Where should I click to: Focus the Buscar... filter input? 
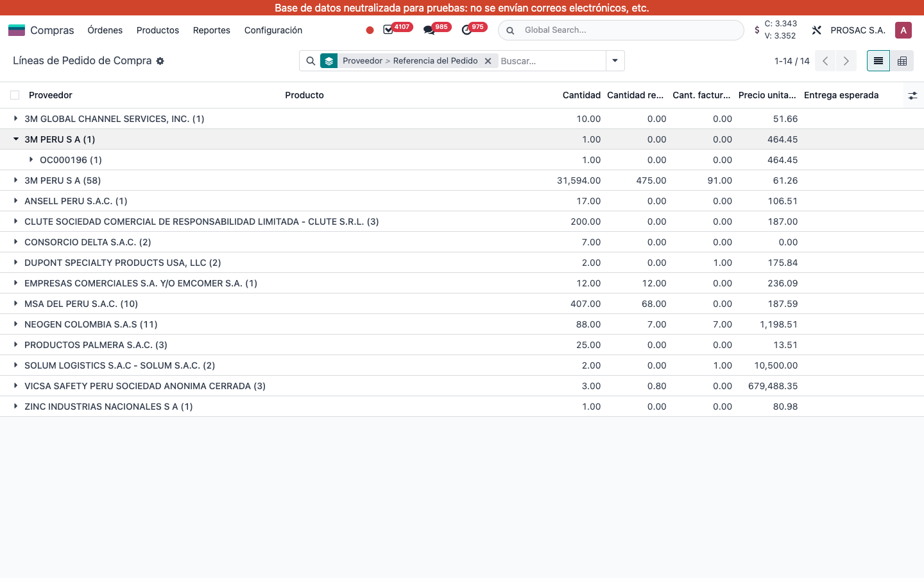click(x=552, y=61)
